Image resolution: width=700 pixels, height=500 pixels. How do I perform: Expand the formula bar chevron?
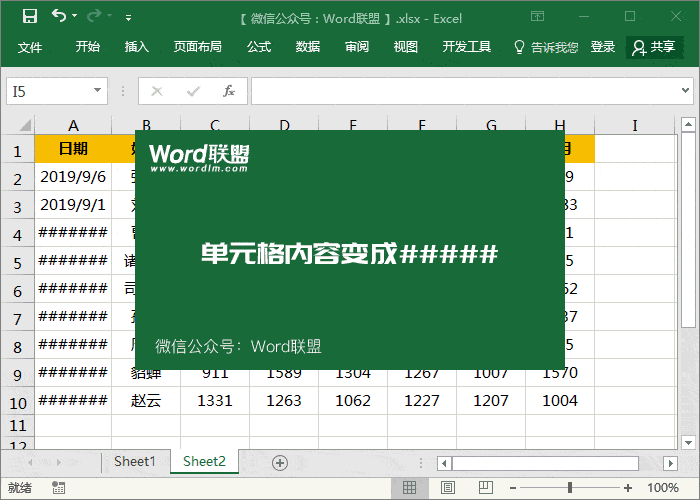(x=685, y=91)
